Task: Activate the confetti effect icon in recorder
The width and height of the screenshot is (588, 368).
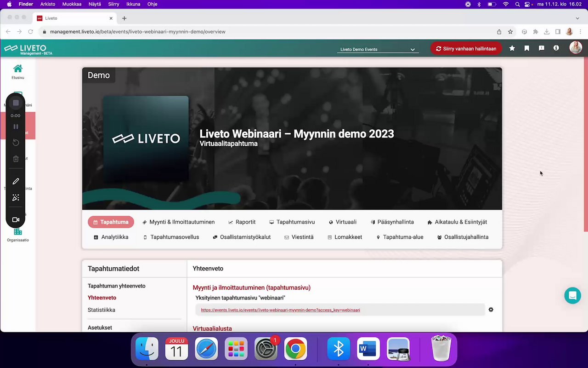Action: click(x=16, y=198)
